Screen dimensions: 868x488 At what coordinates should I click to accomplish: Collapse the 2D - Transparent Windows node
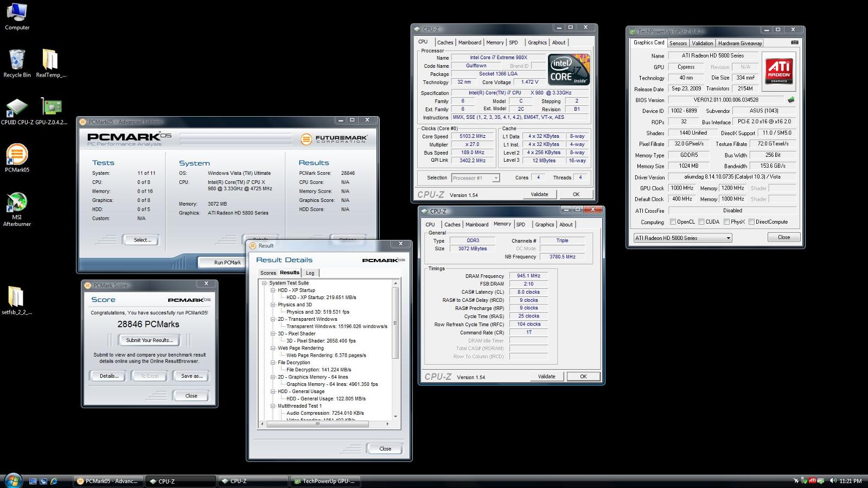tap(273, 319)
